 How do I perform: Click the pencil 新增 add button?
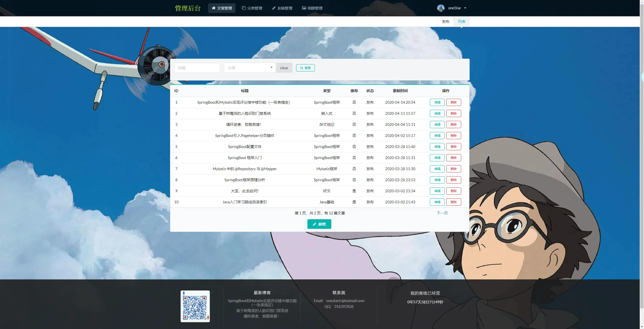pyautogui.click(x=319, y=224)
